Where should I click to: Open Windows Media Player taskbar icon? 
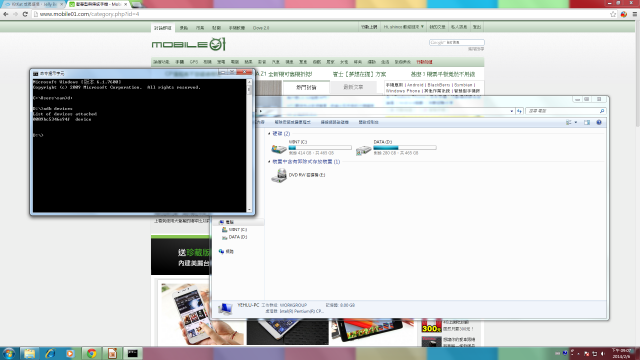[x=70, y=353]
